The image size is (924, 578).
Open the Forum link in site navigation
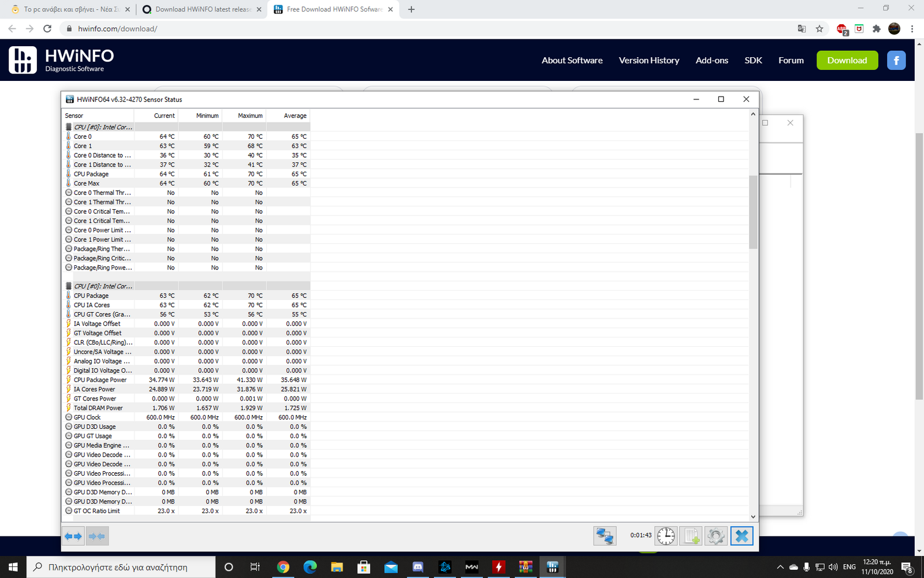(791, 60)
